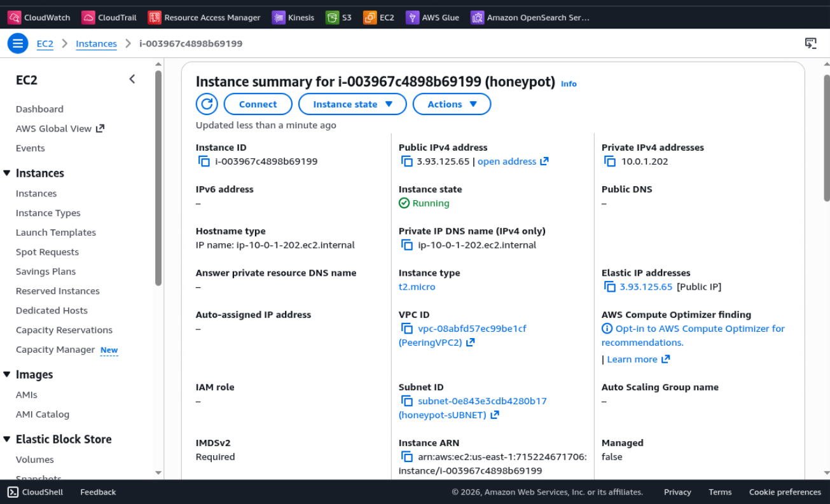Screen dimensions: 830x504
Task: Copy the Instance ID to clipboard
Action: pyautogui.click(x=204, y=161)
